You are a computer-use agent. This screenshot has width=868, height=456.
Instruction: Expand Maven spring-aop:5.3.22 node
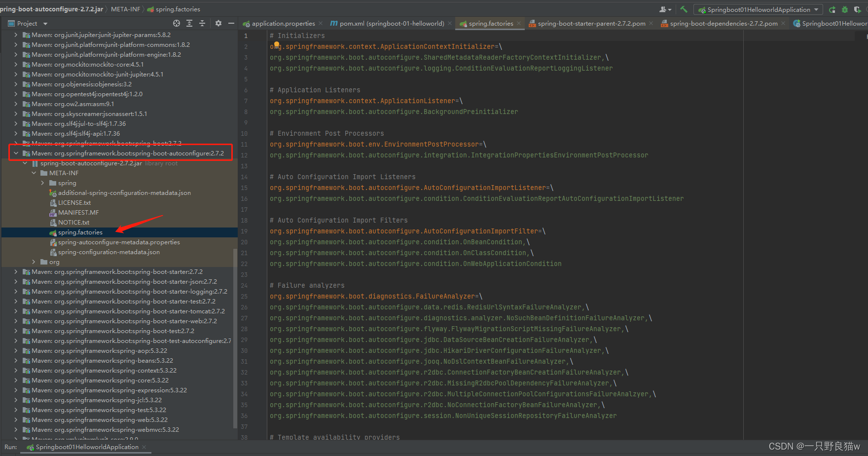click(16, 351)
